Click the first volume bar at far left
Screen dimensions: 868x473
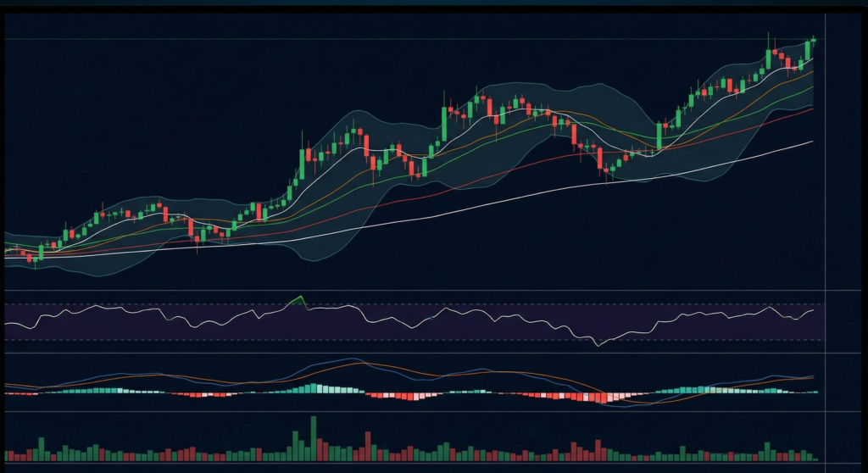coord(7,455)
